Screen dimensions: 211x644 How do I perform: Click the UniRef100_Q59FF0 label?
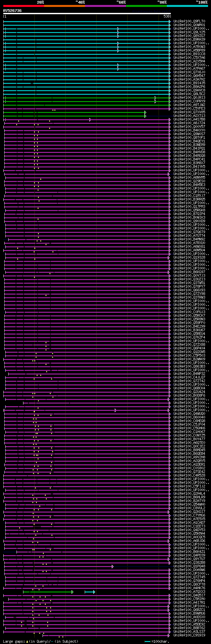189,323
